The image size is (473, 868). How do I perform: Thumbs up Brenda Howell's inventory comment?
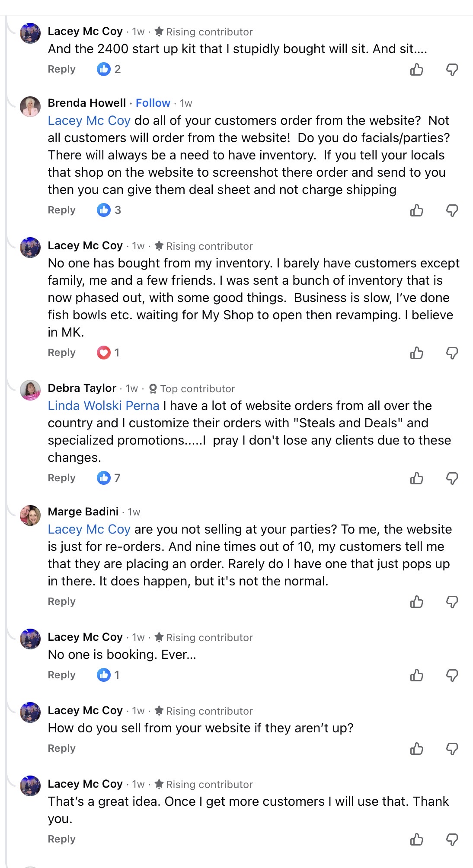click(x=416, y=210)
